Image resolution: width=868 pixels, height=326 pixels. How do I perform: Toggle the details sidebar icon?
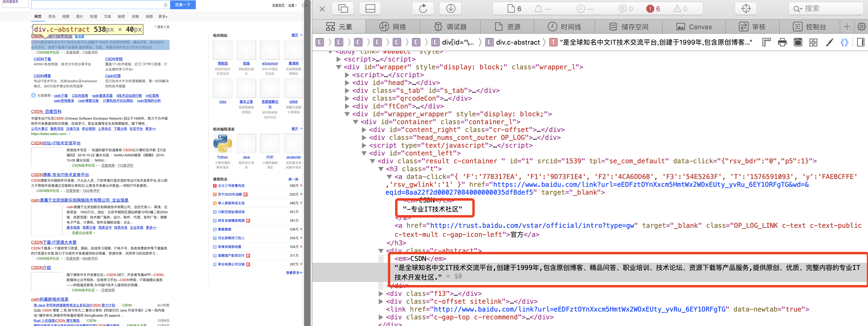pos(860,42)
